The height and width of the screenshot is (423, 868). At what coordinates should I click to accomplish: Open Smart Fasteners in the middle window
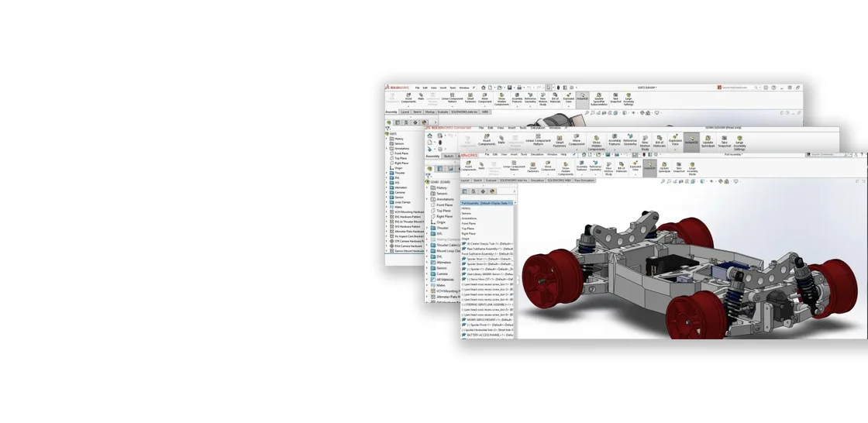pyautogui.click(x=559, y=141)
